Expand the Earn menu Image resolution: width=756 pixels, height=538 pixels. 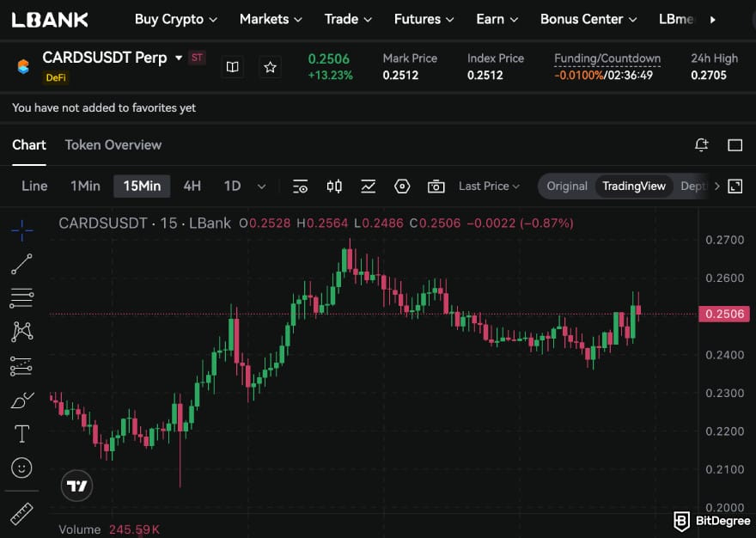click(x=497, y=19)
